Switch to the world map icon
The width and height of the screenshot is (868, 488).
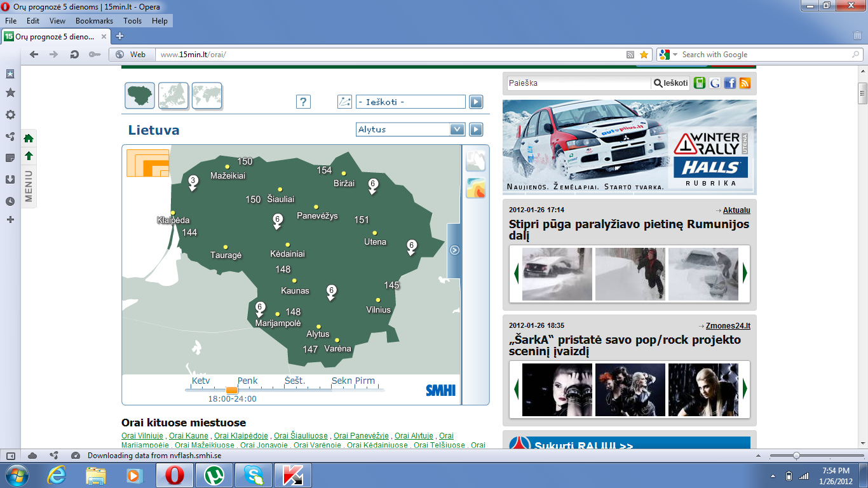(207, 96)
